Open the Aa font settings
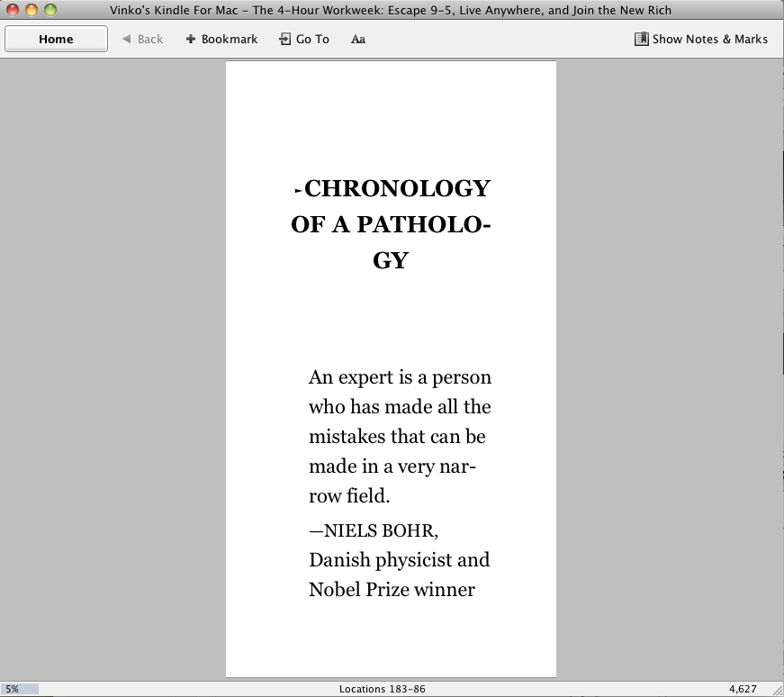 (358, 39)
